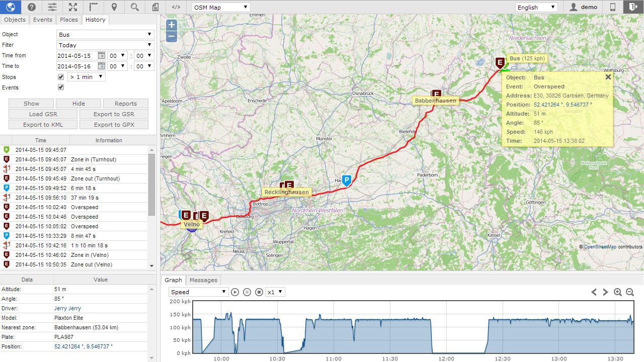Image resolution: width=644 pixels, height=362 pixels.
Task: Open the Filter dropdown showing Today
Action: pos(105,45)
